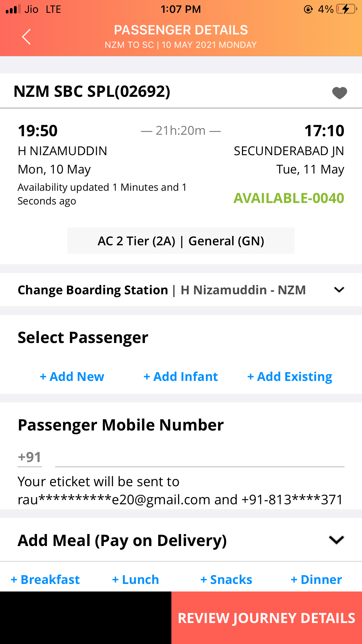
Task: Add Dinner to the meal
Action: (316, 580)
